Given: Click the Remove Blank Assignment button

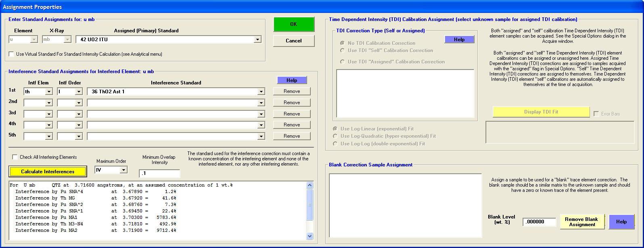Looking at the screenshot, I should coord(581,222).
